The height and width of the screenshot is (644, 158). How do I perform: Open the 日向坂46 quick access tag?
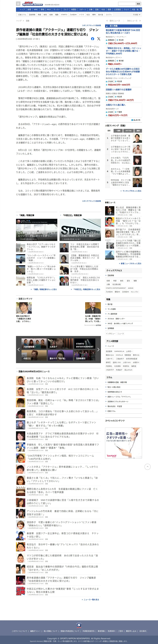pyautogui.click(x=126, y=292)
